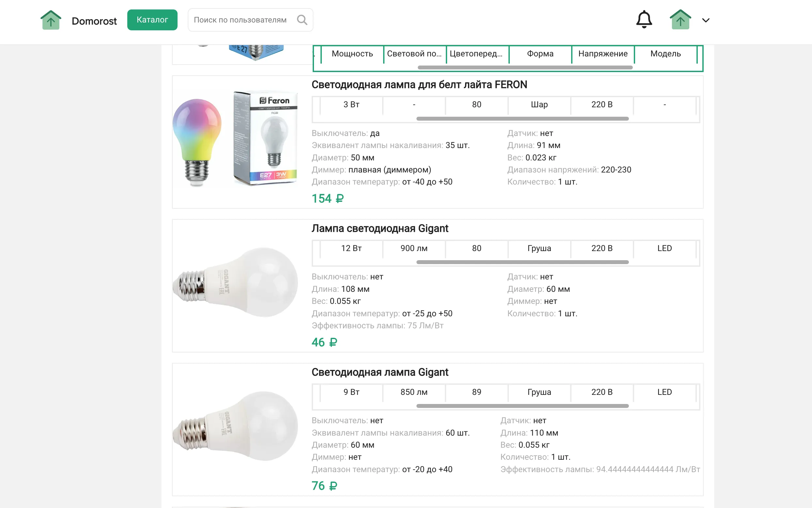The height and width of the screenshot is (508, 812).
Task: Click the Feron RGB bulb product image
Action: pos(235,139)
